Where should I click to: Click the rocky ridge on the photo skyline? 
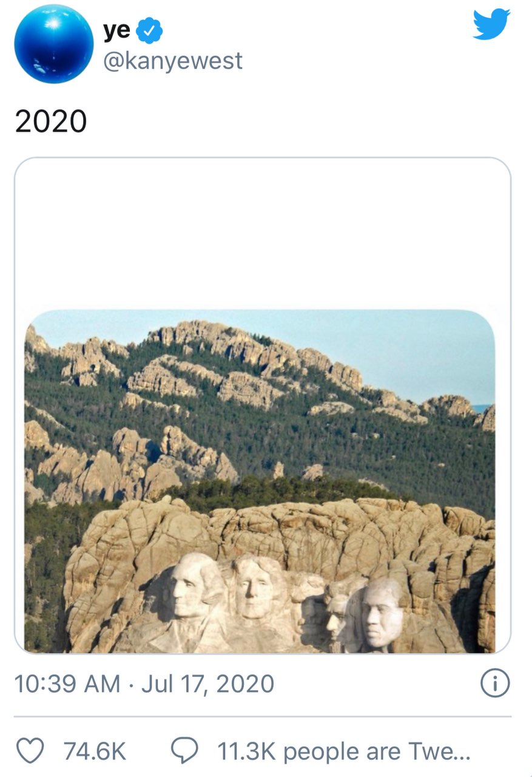(255, 349)
